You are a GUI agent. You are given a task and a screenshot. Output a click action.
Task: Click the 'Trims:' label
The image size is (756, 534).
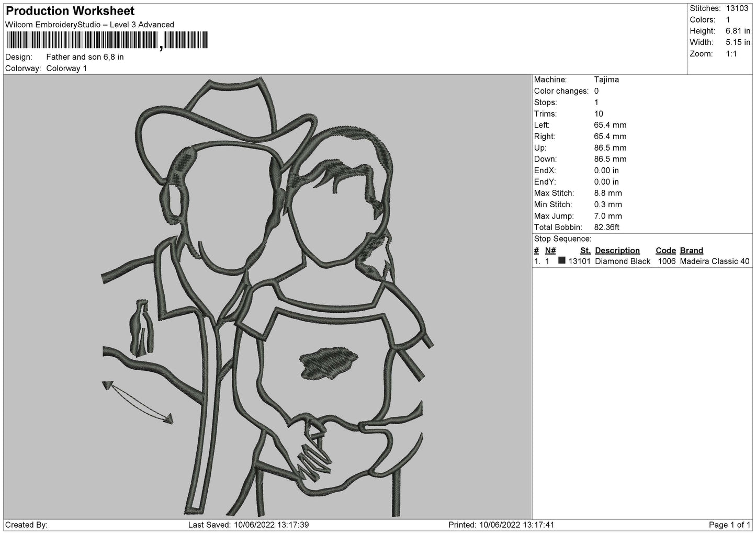(x=545, y=114)
